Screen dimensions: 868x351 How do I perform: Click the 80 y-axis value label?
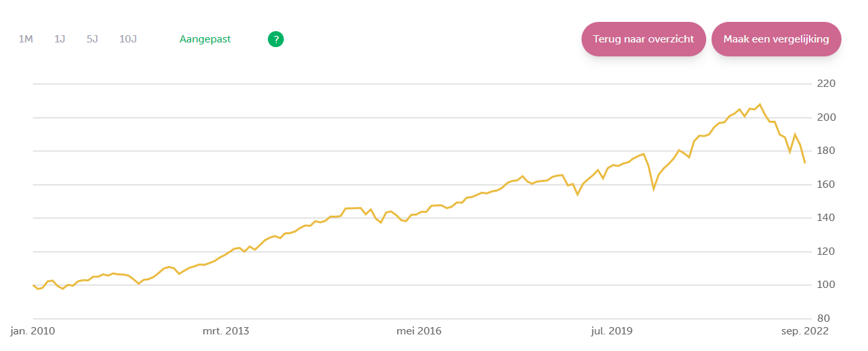[824, 318]
